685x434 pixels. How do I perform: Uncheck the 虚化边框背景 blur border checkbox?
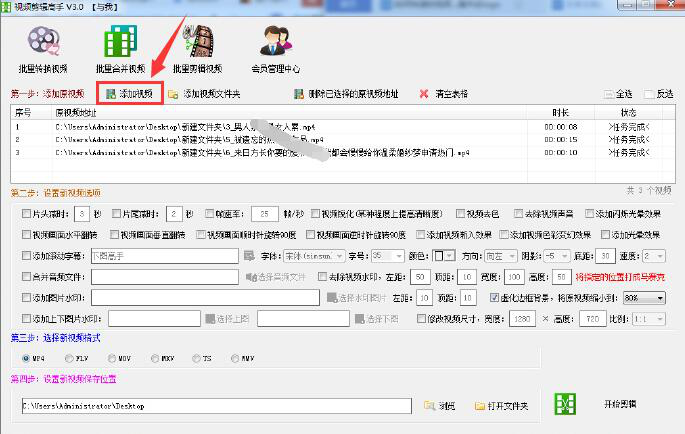click(494, 298)
